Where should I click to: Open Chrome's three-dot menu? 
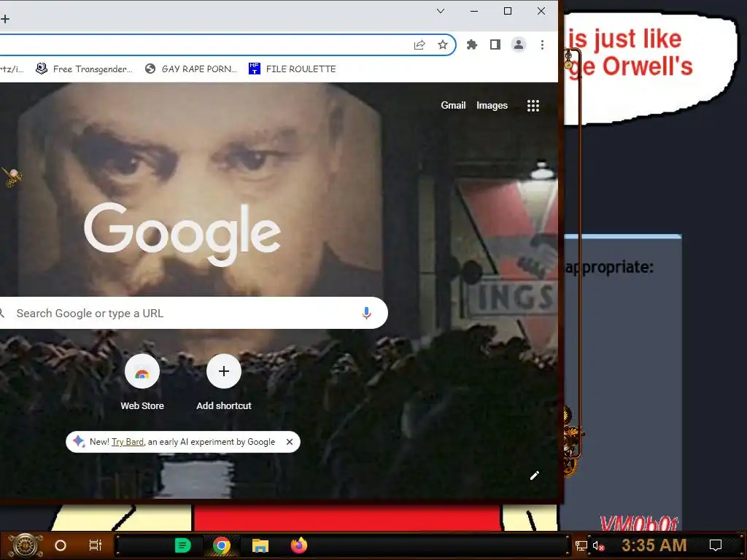(542, 44)
